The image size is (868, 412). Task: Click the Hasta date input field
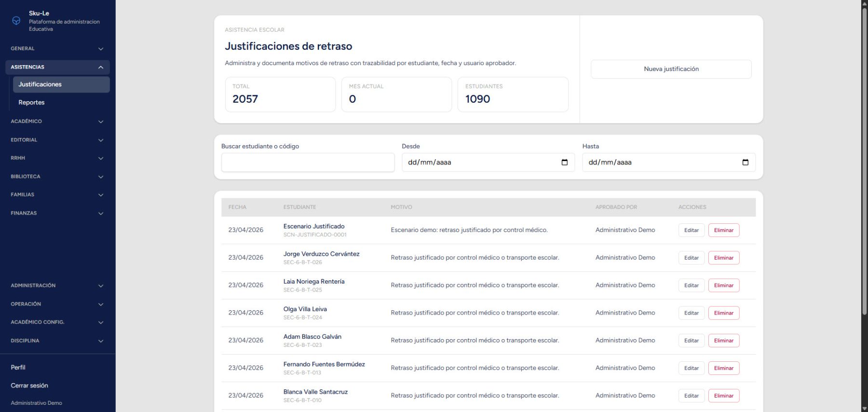(668, 162)
